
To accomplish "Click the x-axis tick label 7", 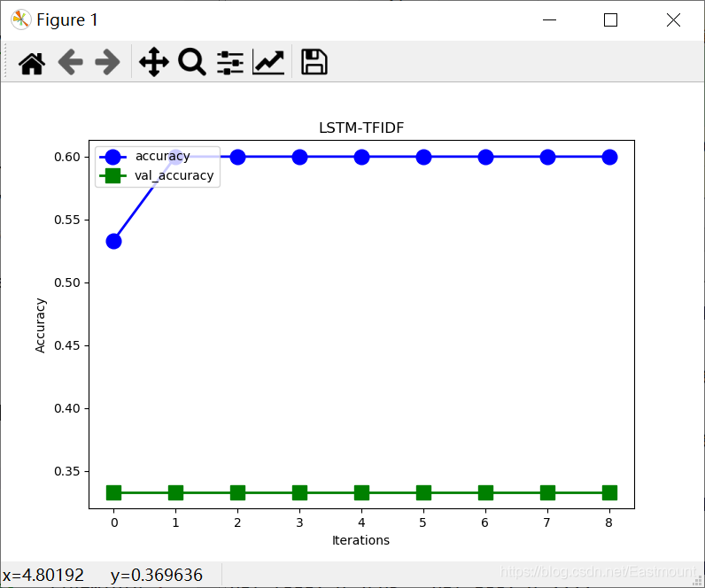I will point(546,522).
